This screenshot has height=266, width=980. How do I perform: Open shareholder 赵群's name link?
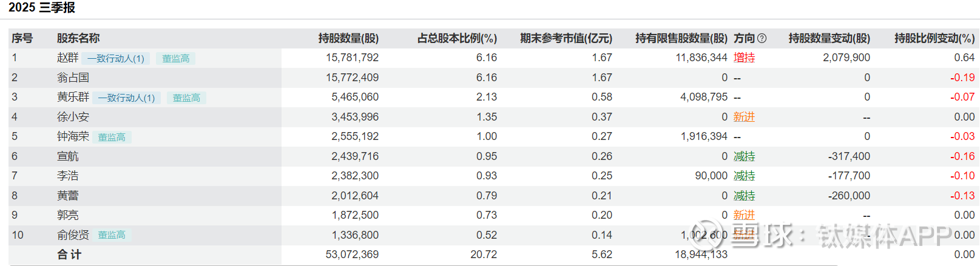pyautogui.click(x=68, y=58)
